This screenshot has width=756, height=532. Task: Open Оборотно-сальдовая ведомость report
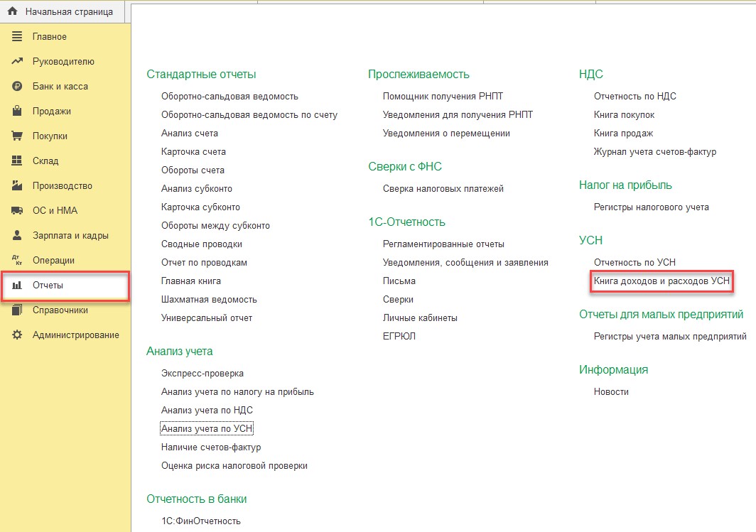[x=229, y=97]
